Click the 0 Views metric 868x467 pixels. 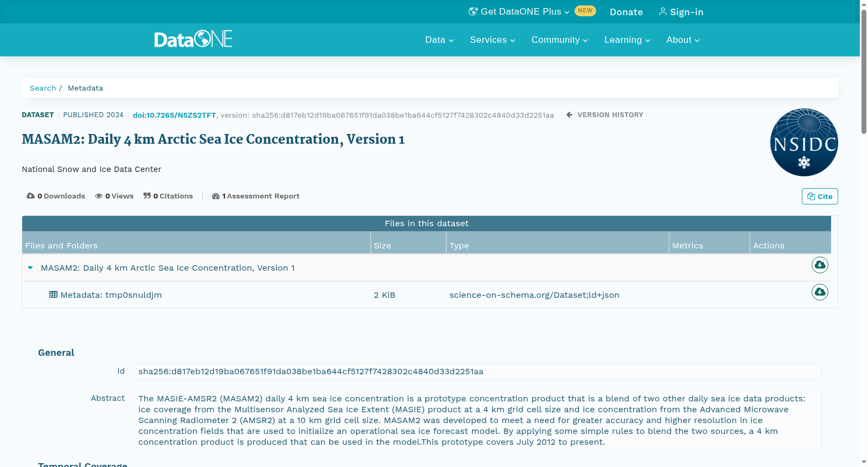114,196
